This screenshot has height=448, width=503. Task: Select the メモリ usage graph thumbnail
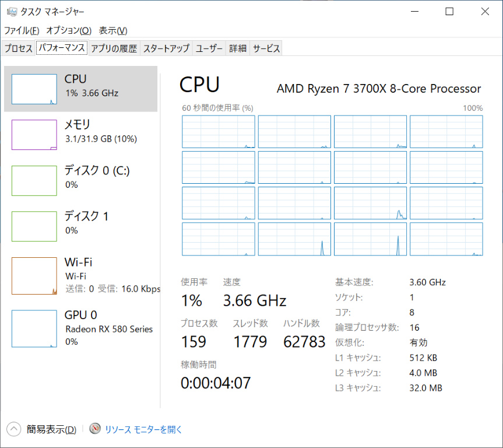pyautogui.click(x=34, y=135)
